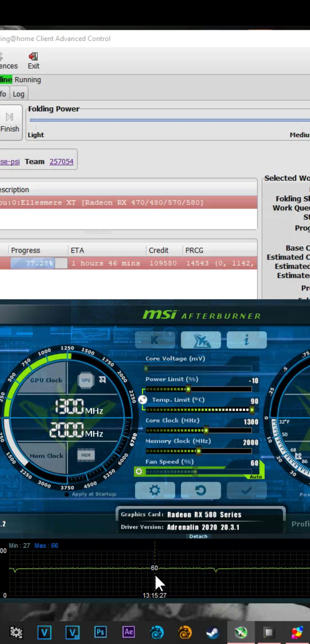Screen dimensions: 310x644
Task: Click the Kombustor K button in Afterburner
Action: [x=155, y=340]
